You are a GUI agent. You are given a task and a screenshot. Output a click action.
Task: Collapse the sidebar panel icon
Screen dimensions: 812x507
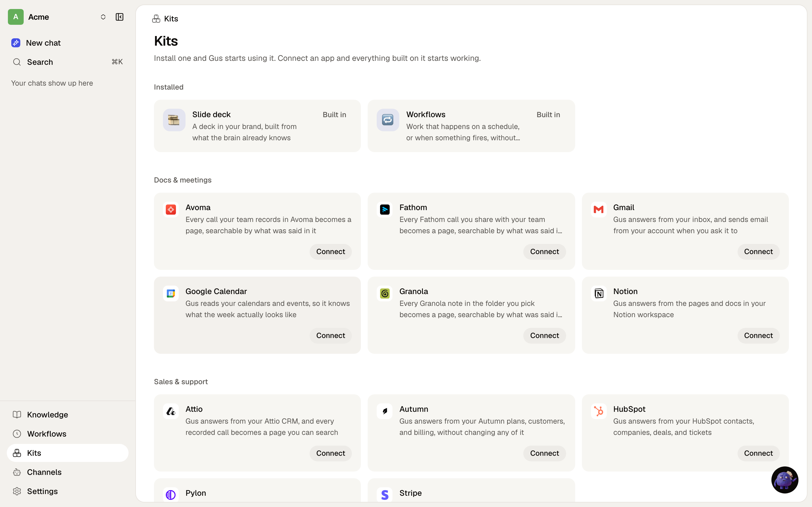[120, 17]
